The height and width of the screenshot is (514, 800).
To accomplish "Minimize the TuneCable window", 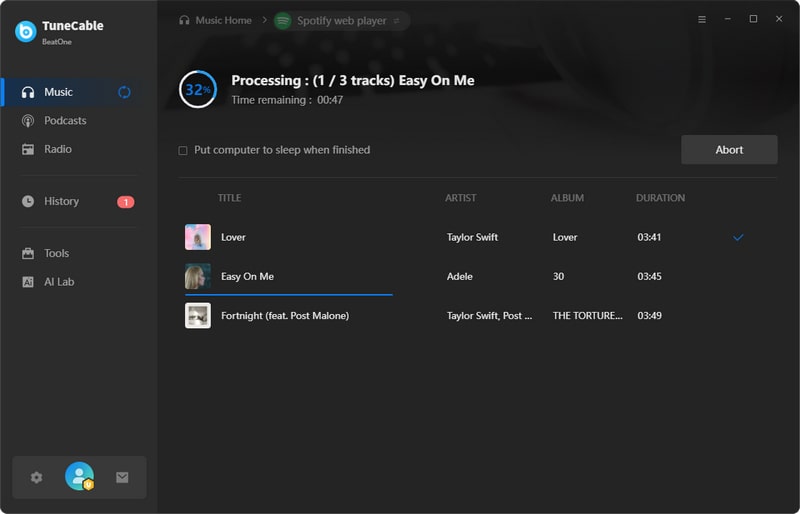I will 728,19.
